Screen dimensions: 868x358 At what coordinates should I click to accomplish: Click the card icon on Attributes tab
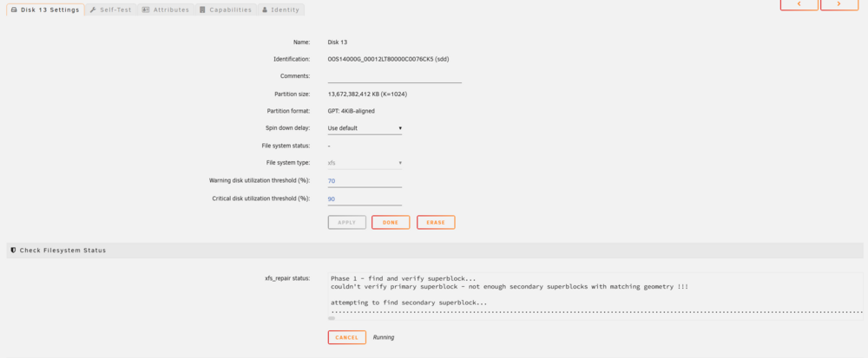pos(146,10)
